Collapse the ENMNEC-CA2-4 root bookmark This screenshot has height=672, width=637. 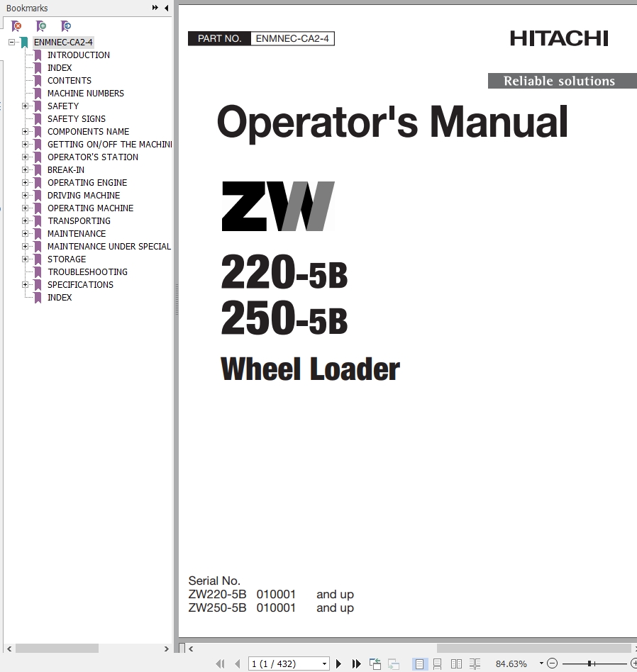11,42
